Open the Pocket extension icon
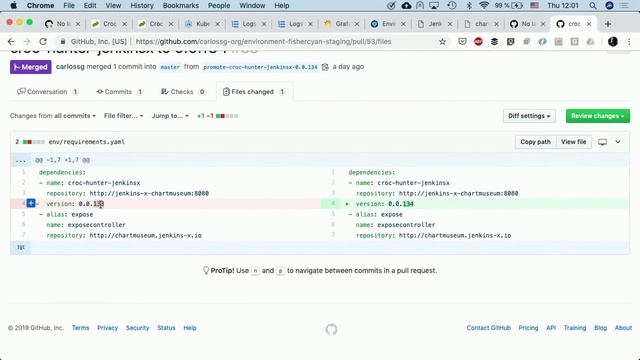The image size is (640, 360). (462, 42)
